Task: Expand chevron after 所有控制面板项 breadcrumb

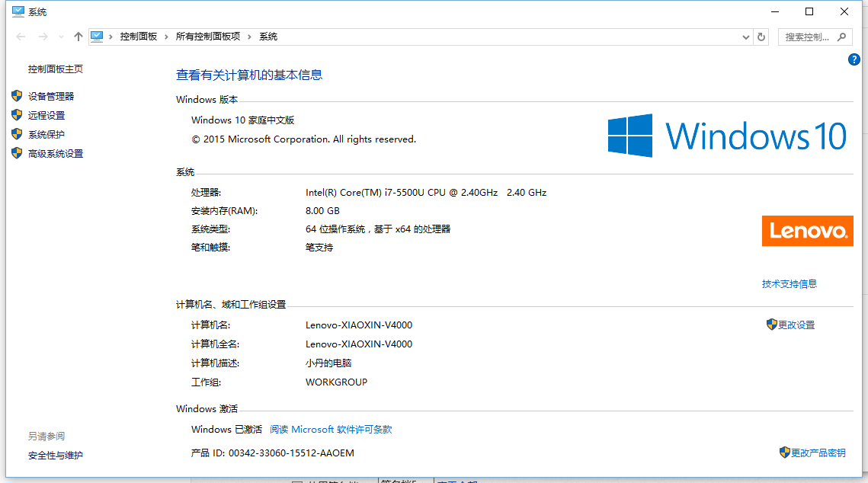Action: [x=249, y=37]
